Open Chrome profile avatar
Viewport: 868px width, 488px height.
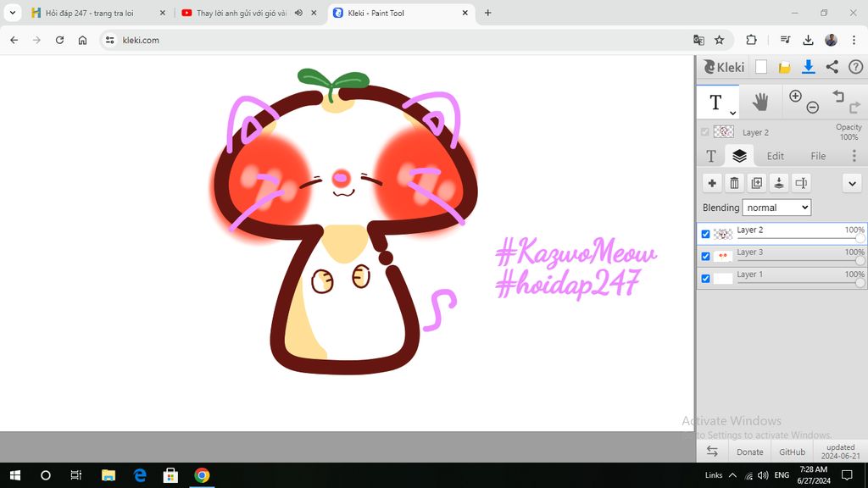[831, 40]
